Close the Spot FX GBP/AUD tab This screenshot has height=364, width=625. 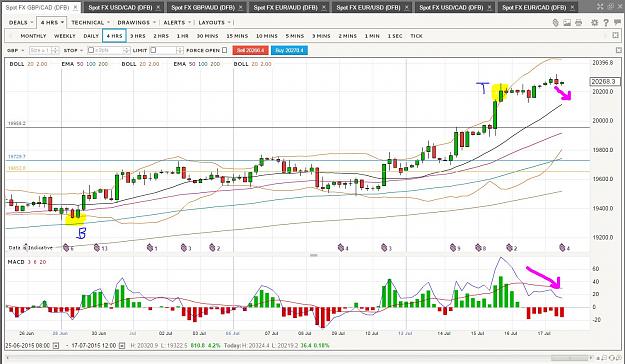pyautogui.click(x=241, y=8)
